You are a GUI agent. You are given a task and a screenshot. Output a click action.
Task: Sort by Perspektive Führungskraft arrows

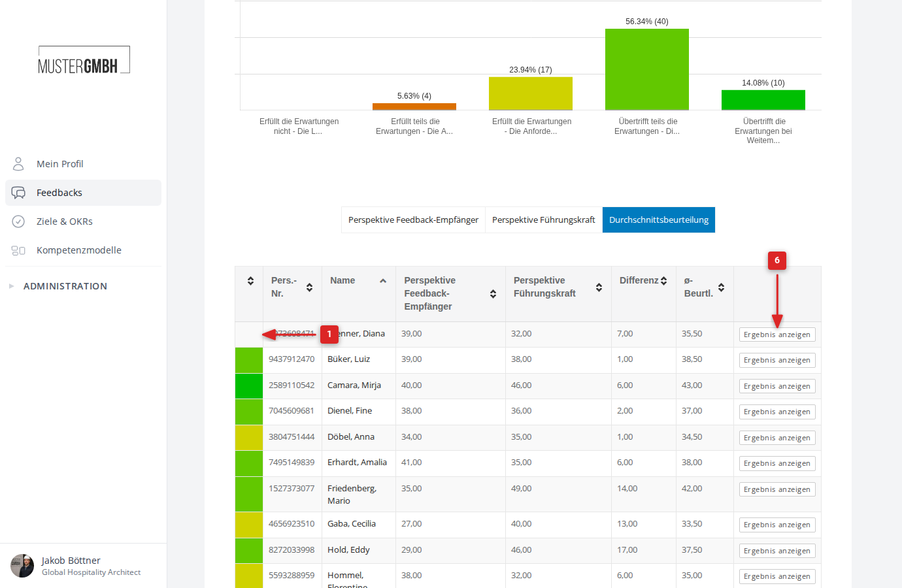(x=599, y=287)
